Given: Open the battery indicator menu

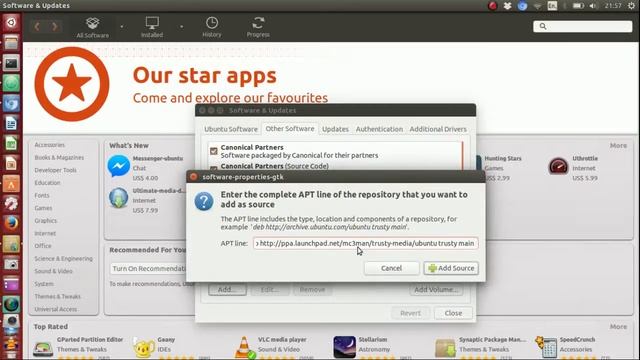Looking at the screenshot, I should pos(578,6).
